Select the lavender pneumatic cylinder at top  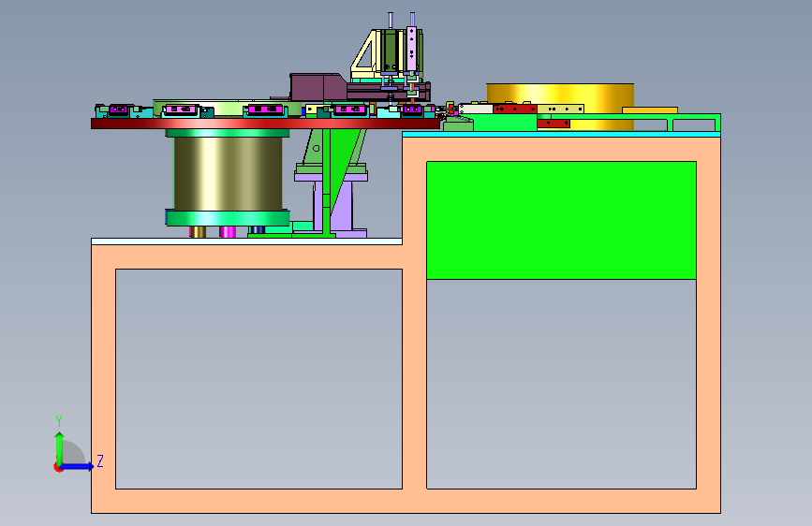click(412, 49)
